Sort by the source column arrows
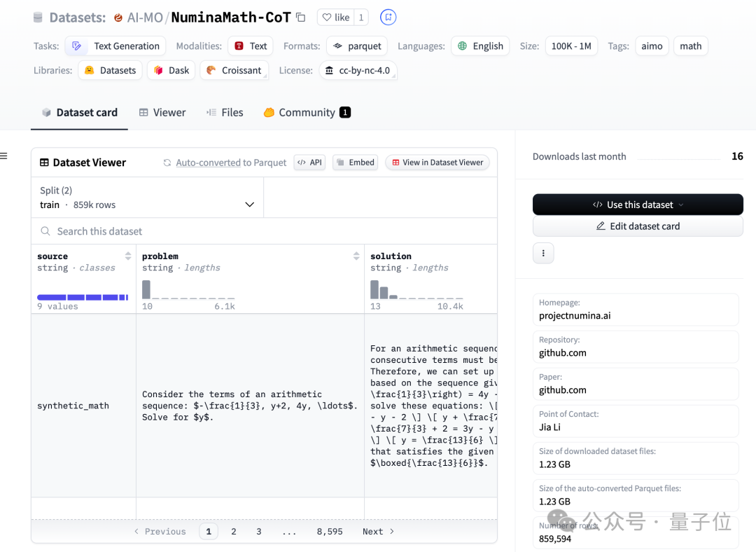Screen dimensions: 756x552 (x=128, y=256)
